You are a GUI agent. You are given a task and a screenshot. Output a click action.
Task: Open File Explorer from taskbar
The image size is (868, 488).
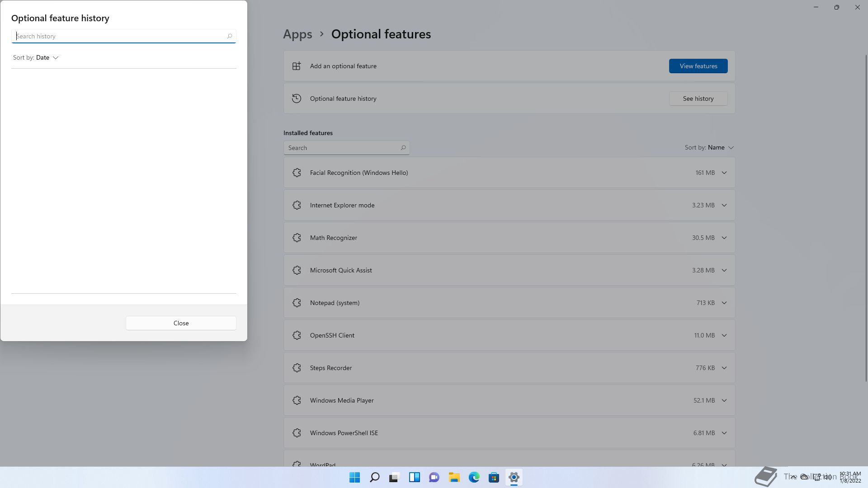click(x=454, y=477)
